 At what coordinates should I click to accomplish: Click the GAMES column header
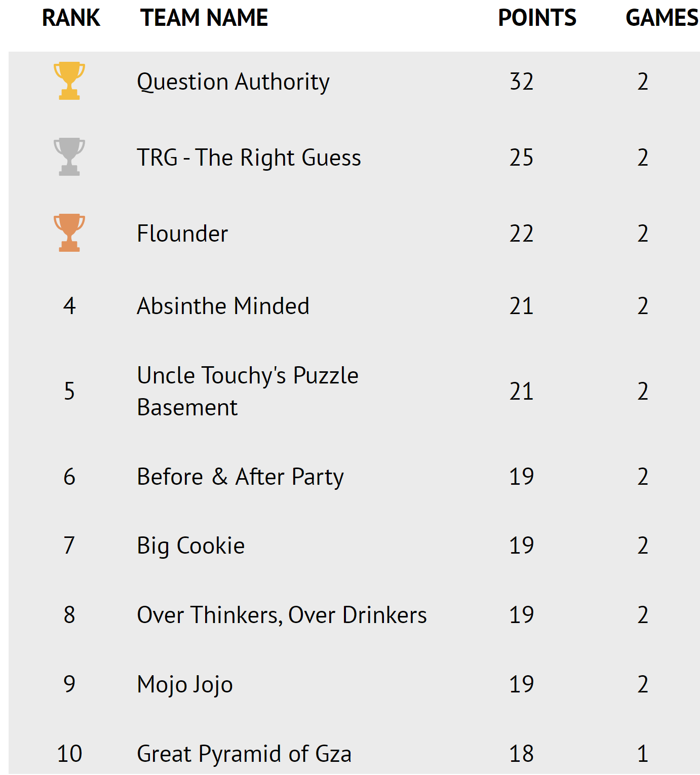pyautogui.click(x=662, y=18)
